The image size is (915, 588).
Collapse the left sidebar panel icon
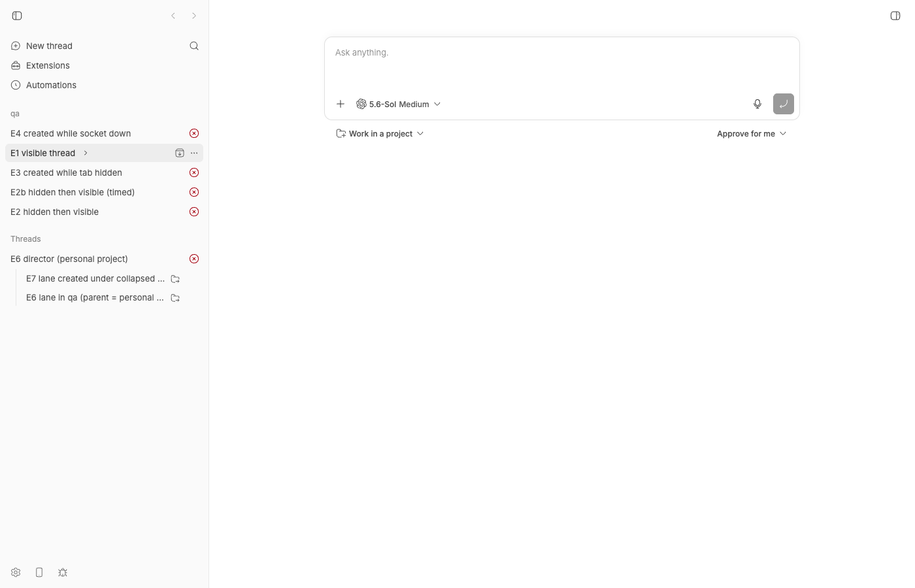point(17,16)
